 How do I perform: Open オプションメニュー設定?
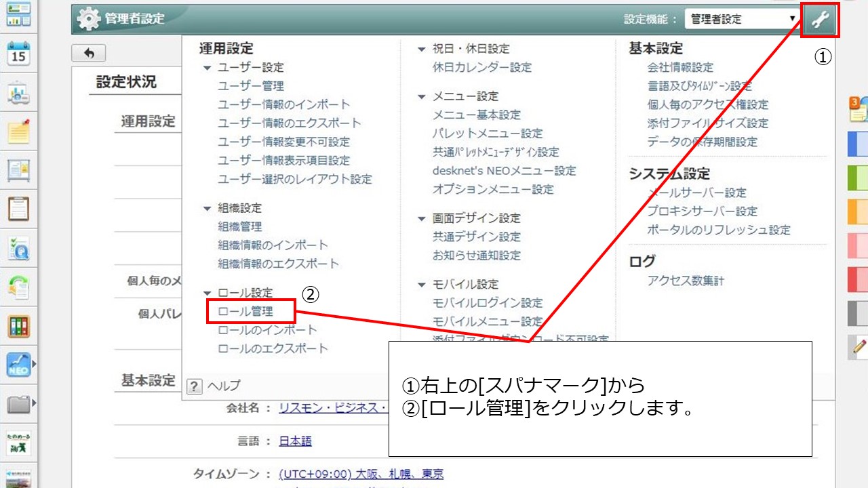[x=493, y=189]
